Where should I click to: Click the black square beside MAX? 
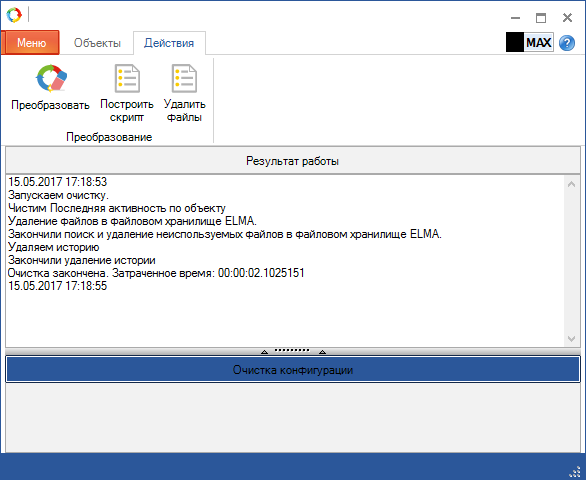click(x=515, y=42)
